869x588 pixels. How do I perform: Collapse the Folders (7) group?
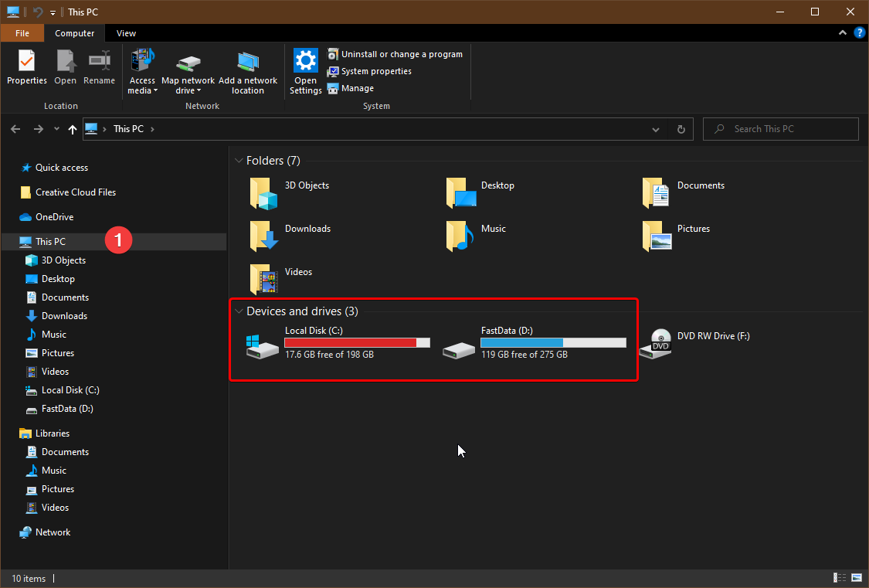[x=239, y=161]
